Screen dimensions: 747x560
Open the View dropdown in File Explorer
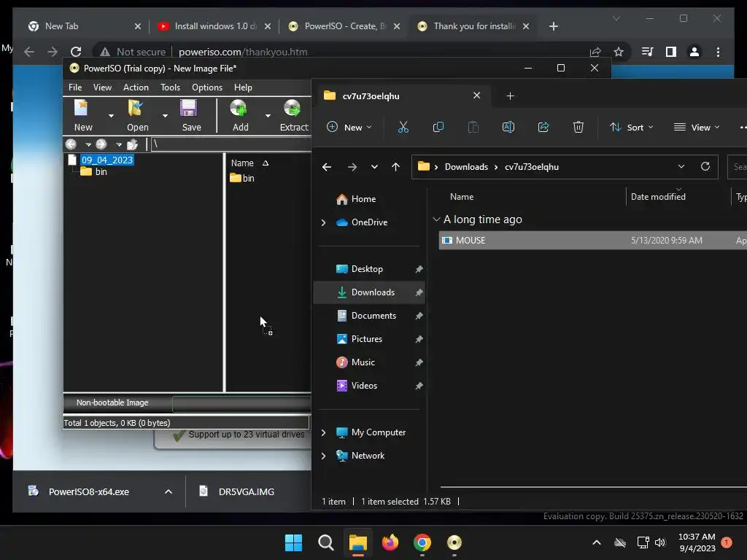point(696,127)
